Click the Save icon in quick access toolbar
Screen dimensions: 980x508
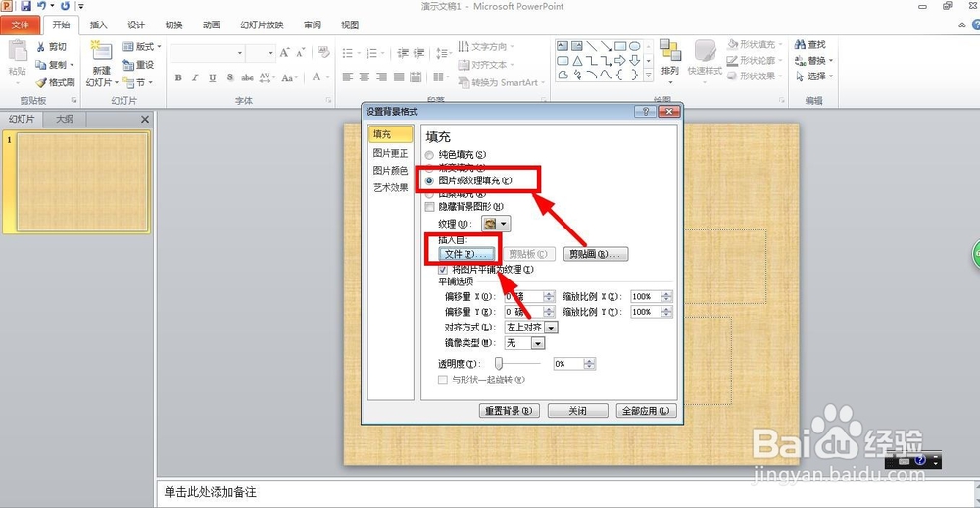(x=25, y=6)
